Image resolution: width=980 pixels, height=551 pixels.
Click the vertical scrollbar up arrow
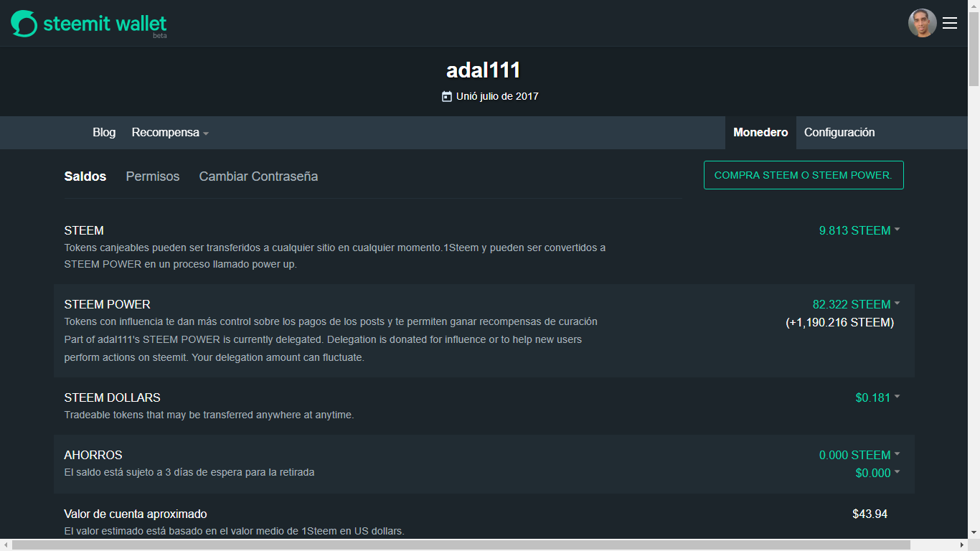[974, 6]
